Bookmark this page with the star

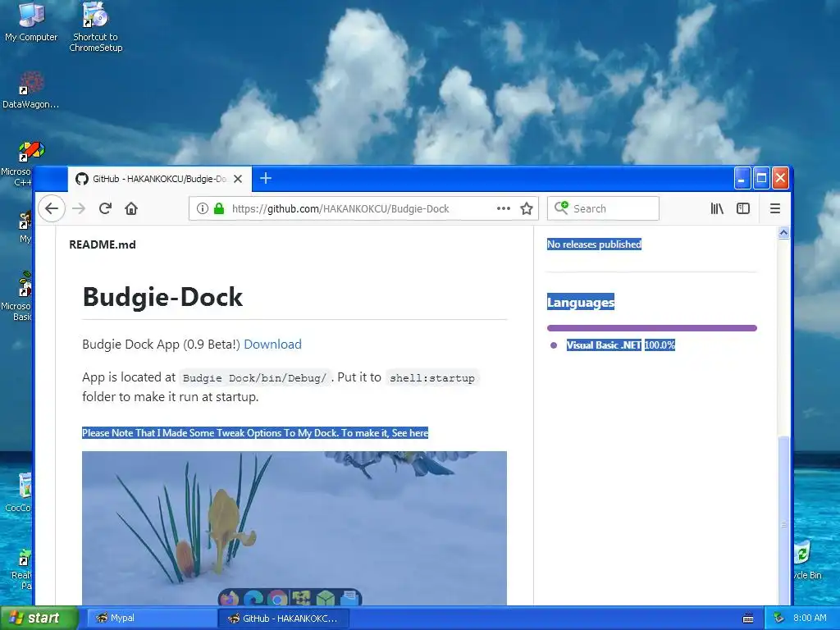pyautogui.click(x=527, y=208)
